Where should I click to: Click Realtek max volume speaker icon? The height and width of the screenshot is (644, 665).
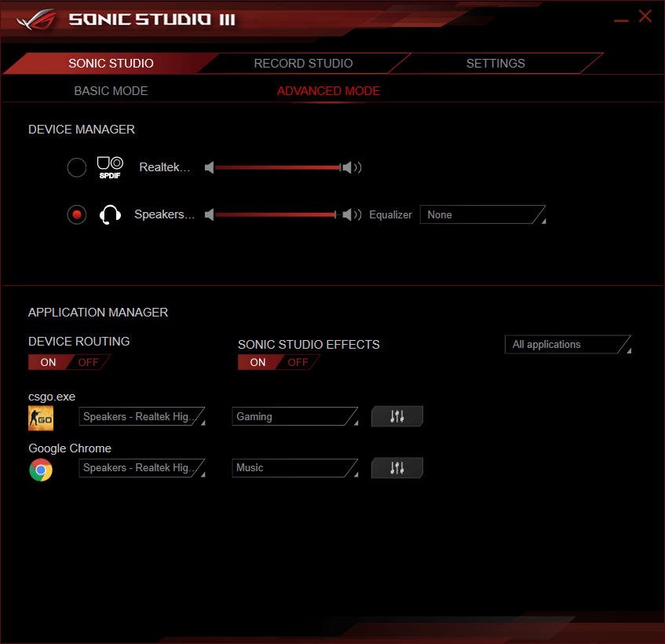point(352,167)
